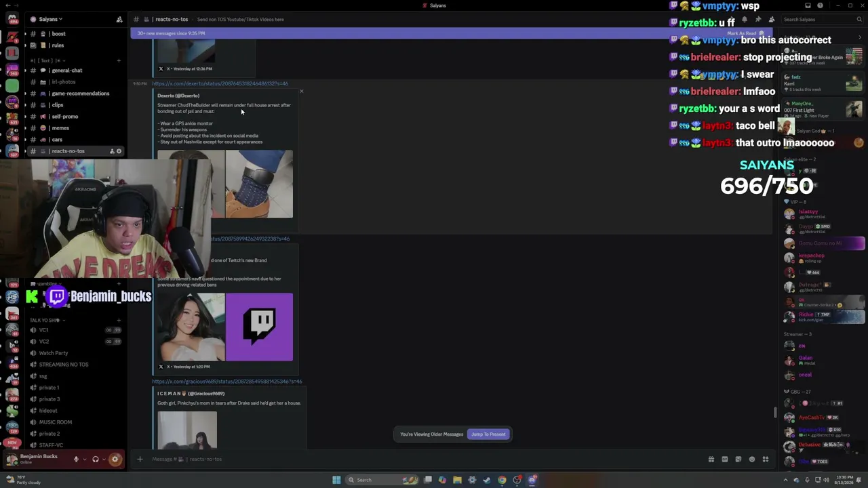The height and width of the screenshot is (488, 868).
Task: Click Mark As Read on new messages bar
Action: 745,33
